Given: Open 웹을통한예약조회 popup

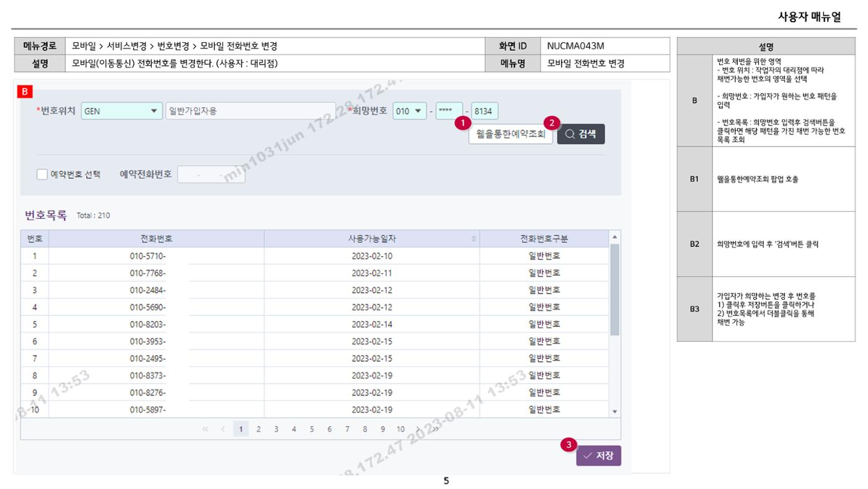Looking at the screenshot, I should click(510, 134).
